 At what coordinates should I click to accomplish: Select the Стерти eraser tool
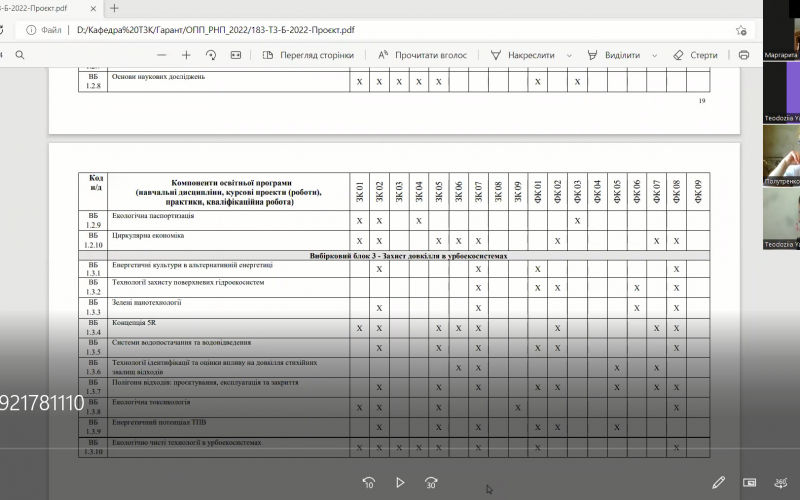point(695,55)
